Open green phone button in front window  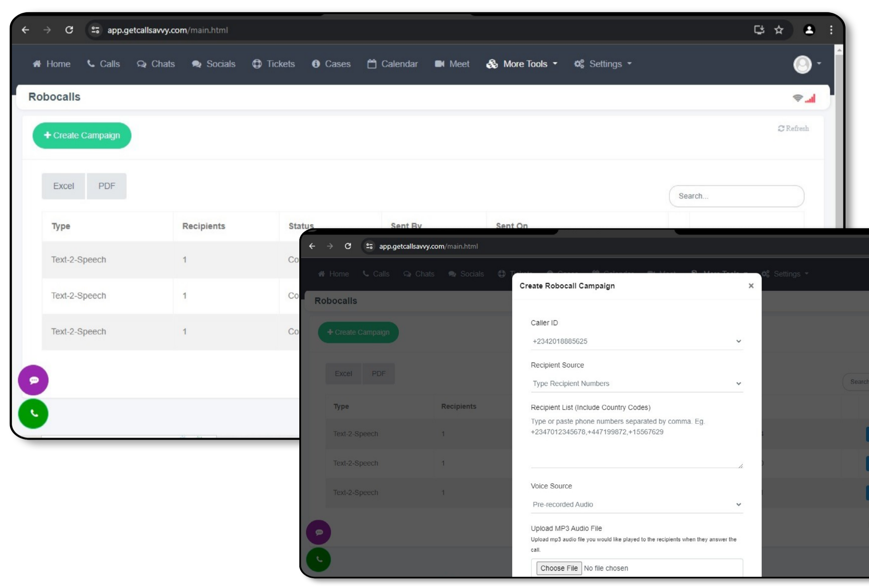[319, 559]
